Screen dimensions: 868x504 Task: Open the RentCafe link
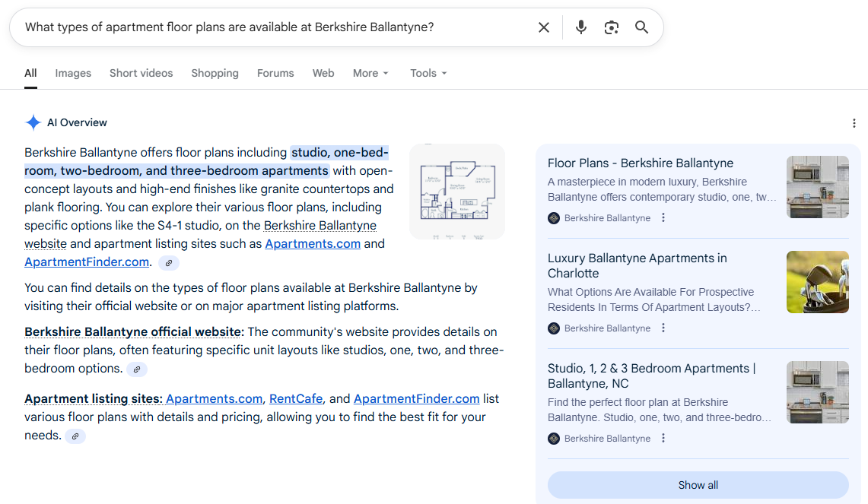[296, 399]
